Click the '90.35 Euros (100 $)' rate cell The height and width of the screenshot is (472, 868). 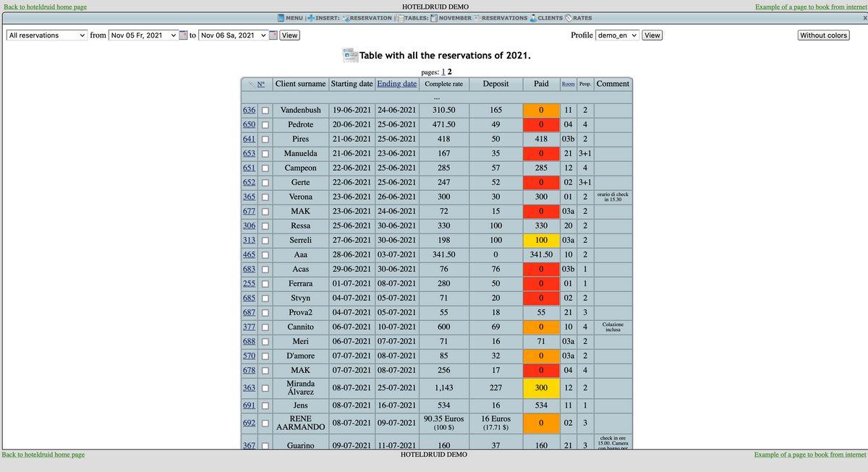[x=443, y=423]
